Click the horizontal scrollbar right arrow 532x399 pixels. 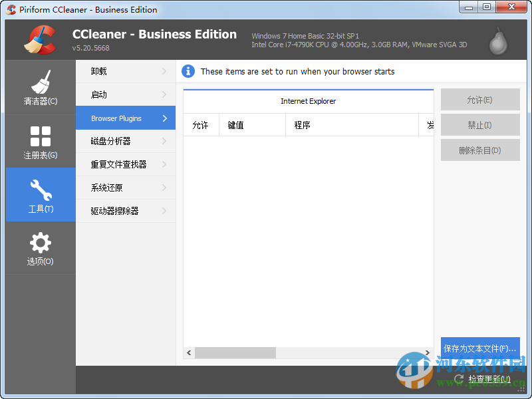coord(428,353)
